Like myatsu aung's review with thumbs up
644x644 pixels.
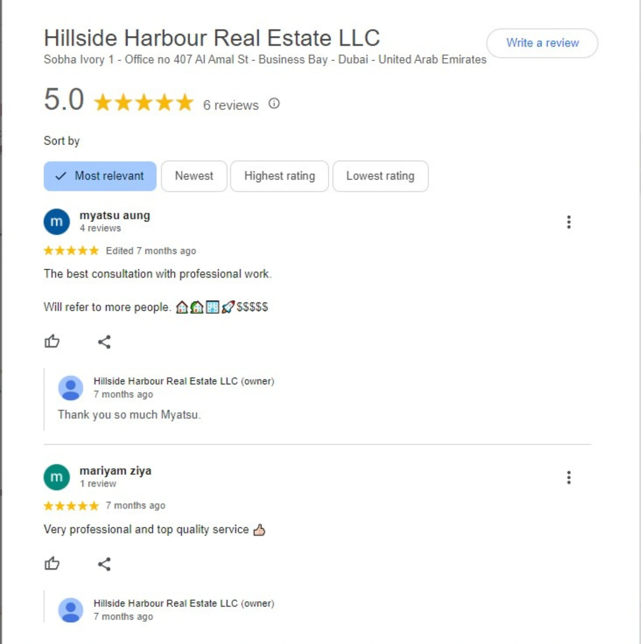point(52,342)
